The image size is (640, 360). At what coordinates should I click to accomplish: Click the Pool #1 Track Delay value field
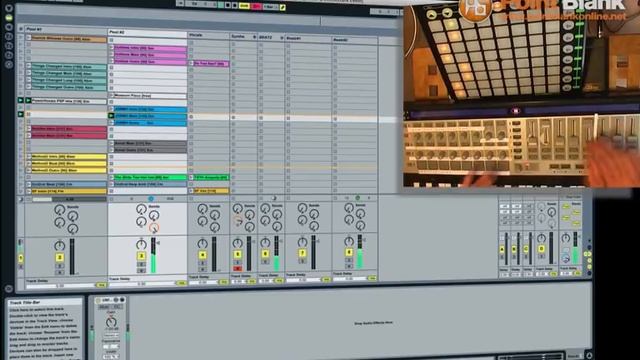click(x=60, y=285)
